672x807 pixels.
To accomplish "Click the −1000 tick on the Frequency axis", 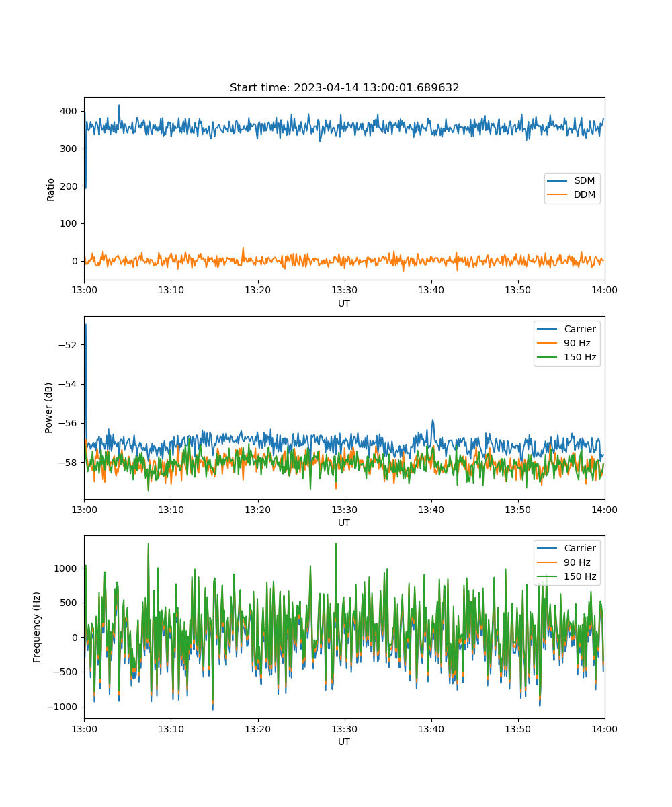I will [x=65, y=707].
